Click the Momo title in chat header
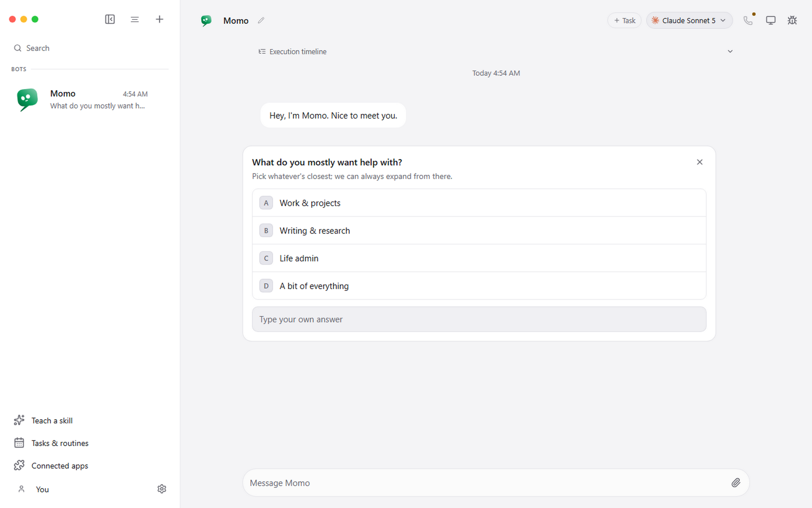The height and width of the screenshot is (508, 812). (236, 21)
